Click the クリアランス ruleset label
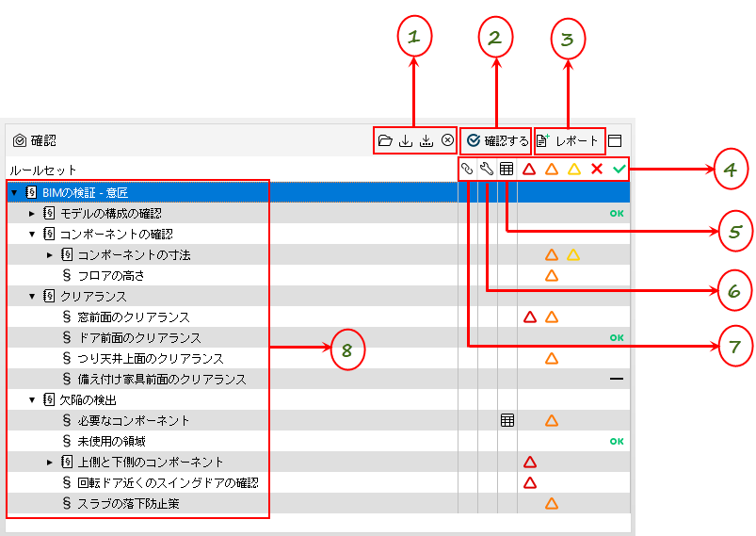This screenshot has height=536, width=756. [93, 296]
